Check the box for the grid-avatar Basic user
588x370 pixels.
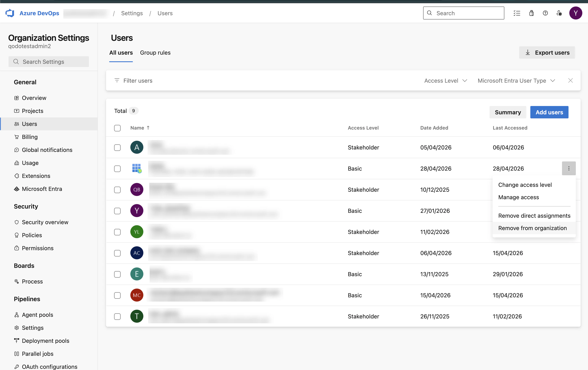pyautogui.click(x=117, y=169)
